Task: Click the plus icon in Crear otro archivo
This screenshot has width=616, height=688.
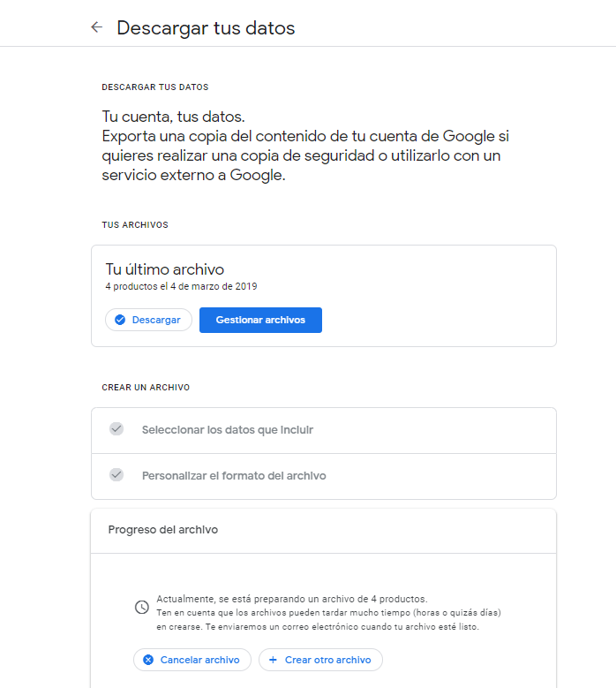Action: tap(273, 660)
